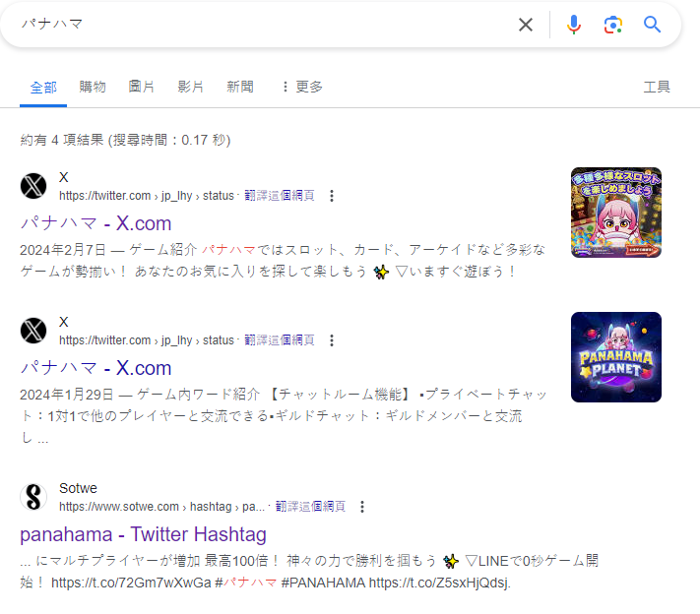
Task: Open the パナハマ - X.com result dated 2024年1月29日
Action: point(95,368)
